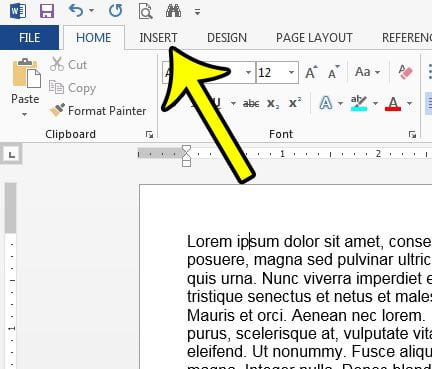Clear all formatting with eraser icon
Screen dimensions: 432x369
click(x=406, y=72)
